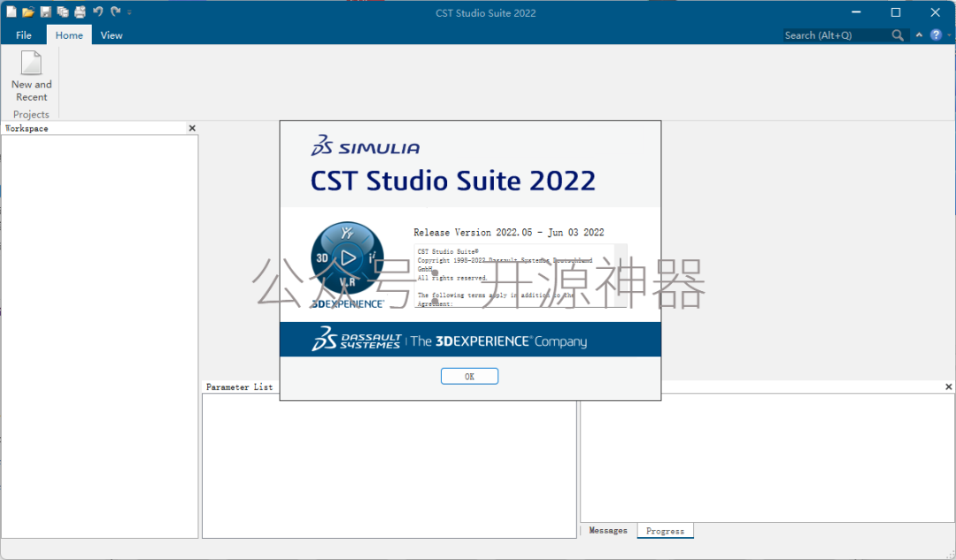This screenshot has width=956, height=560.
Task: Undo last action with the undo arrow
Action: pos(97,12)
